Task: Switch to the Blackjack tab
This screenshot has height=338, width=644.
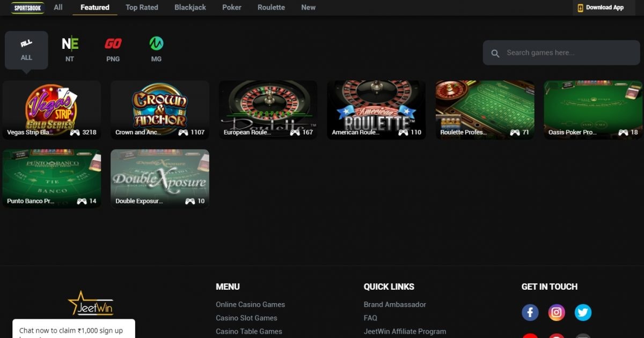Action: [190, 8]
